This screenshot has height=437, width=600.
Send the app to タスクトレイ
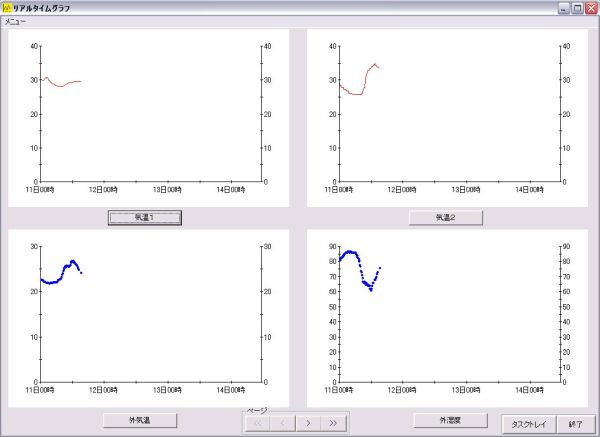[x=529, y=424]
